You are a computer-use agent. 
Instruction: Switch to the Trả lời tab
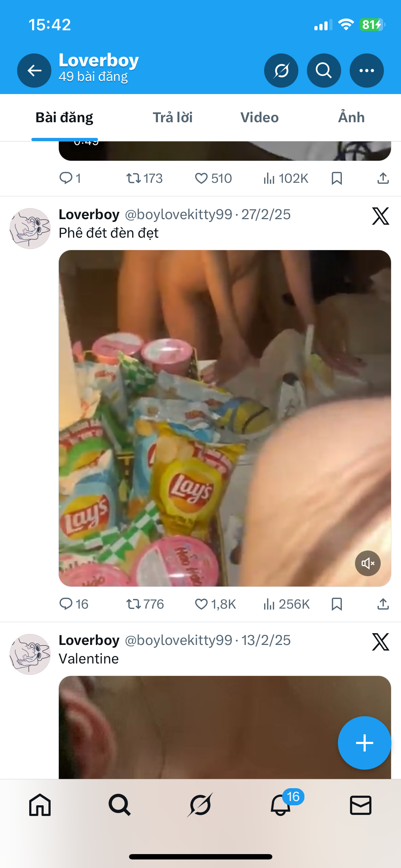click(173, 118)
